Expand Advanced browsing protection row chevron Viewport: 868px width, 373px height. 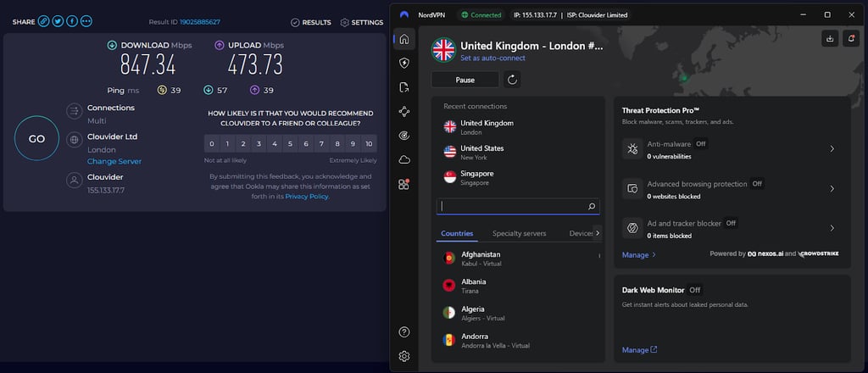tap(832, 189)
